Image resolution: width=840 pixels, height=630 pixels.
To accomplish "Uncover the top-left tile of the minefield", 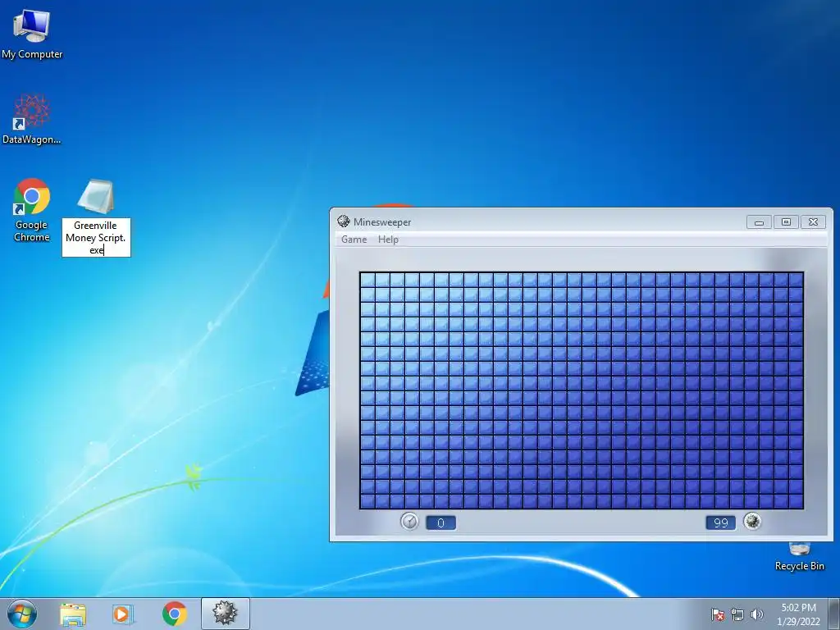I will click(367, 280).
